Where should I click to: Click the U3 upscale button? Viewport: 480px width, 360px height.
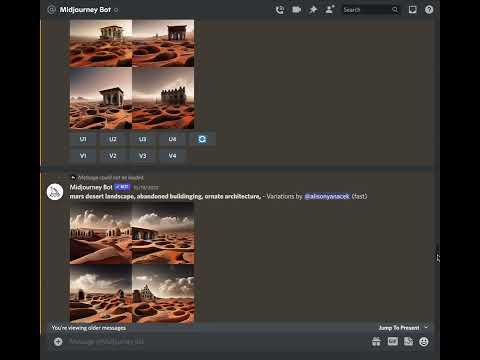tap(143, 139)
